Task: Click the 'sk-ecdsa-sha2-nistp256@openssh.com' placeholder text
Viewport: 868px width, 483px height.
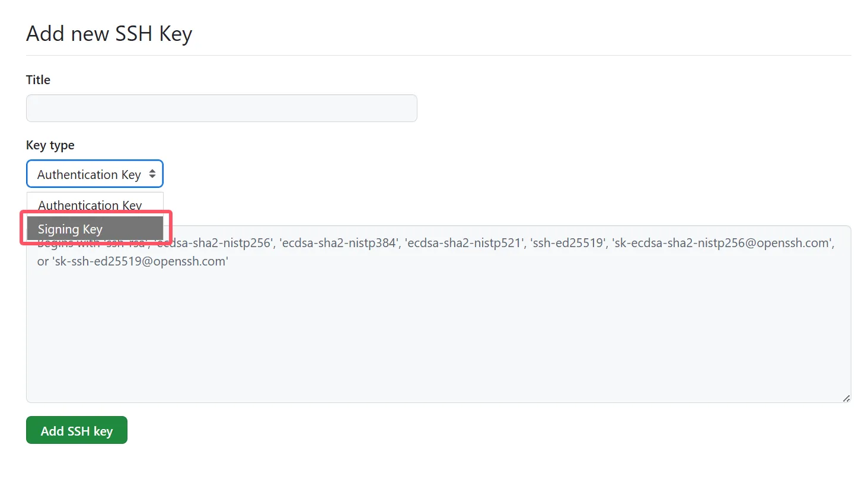Action: (723, 243)
